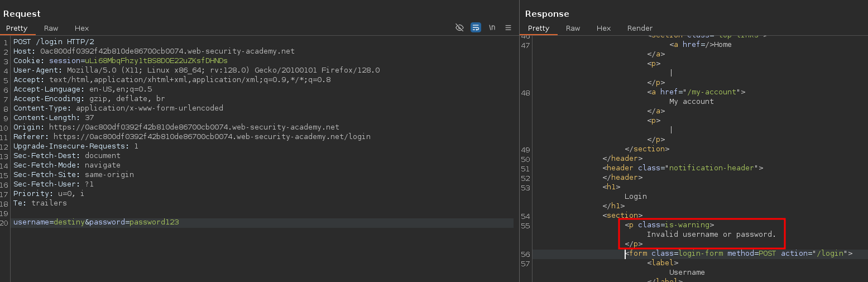Viewport: 868px width, 282px height.
Task: Switch Request view to the Raw tab
Action: [x=51, y=28]
